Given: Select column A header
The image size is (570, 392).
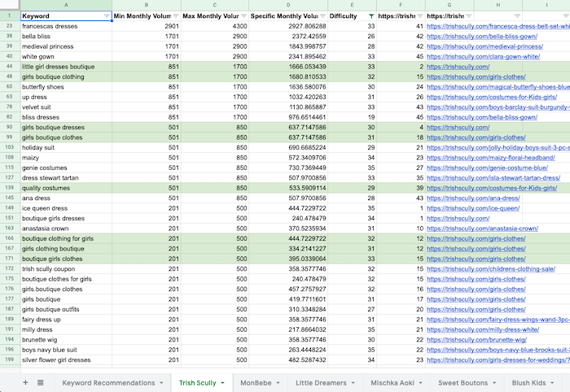Looking at the screenshot, I should coord(66,5).
